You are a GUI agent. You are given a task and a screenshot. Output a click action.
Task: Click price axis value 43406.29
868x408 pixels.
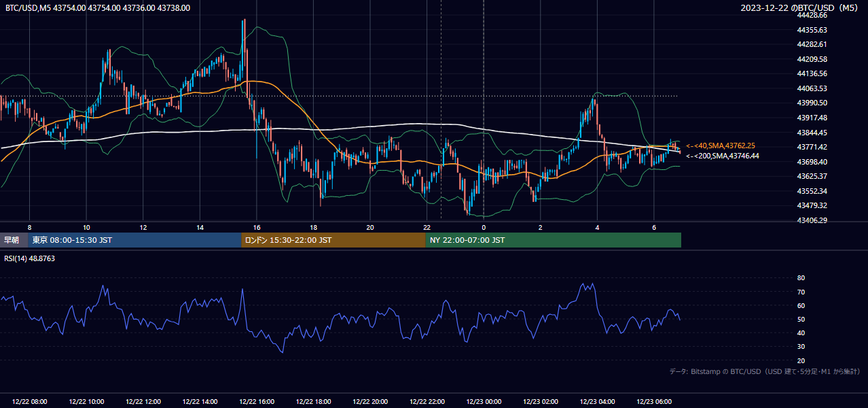[x=812, y=220]
